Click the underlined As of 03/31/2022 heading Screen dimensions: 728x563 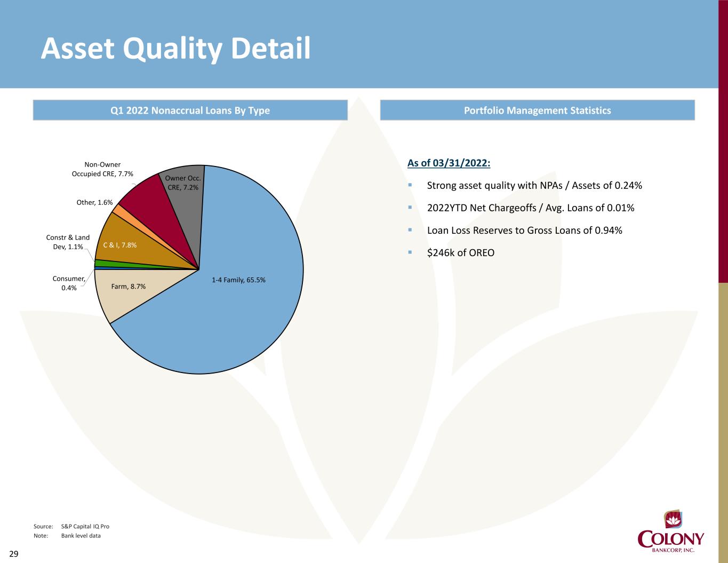click(x=449, y=163)
